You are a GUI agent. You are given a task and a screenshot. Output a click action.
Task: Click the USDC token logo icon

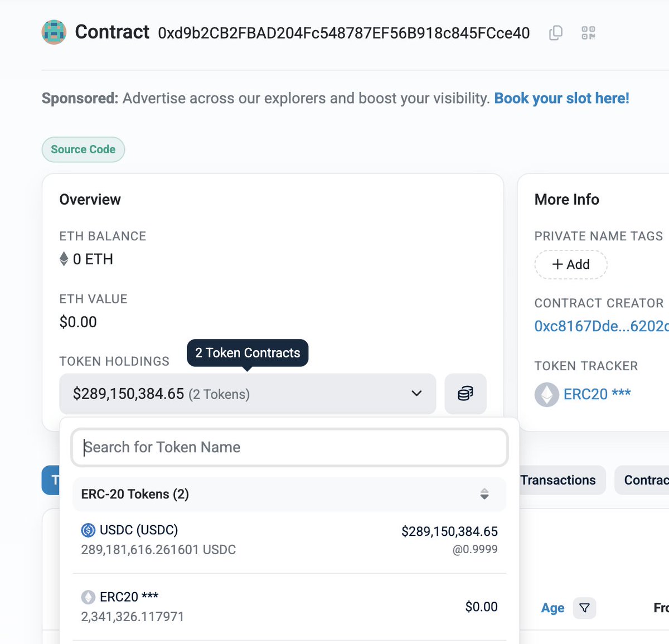[x=88, y=530]
